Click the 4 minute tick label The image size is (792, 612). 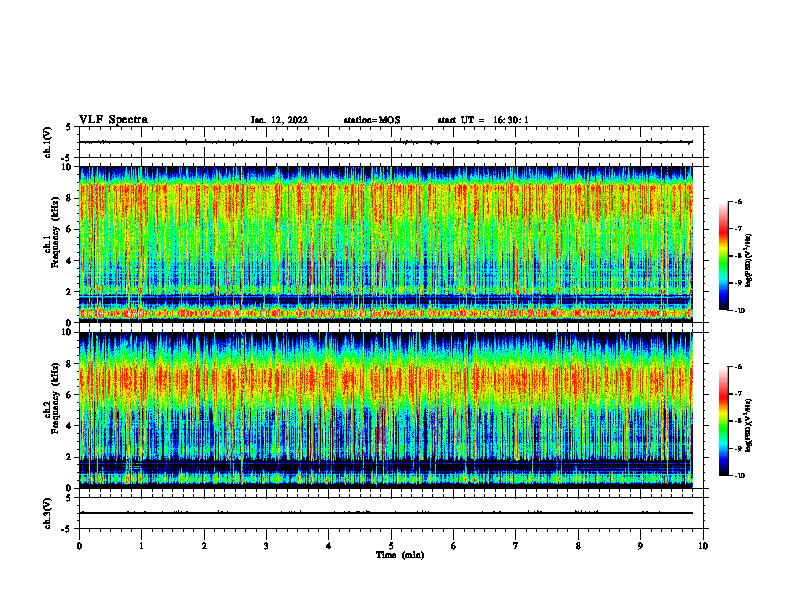click(328, 546)
